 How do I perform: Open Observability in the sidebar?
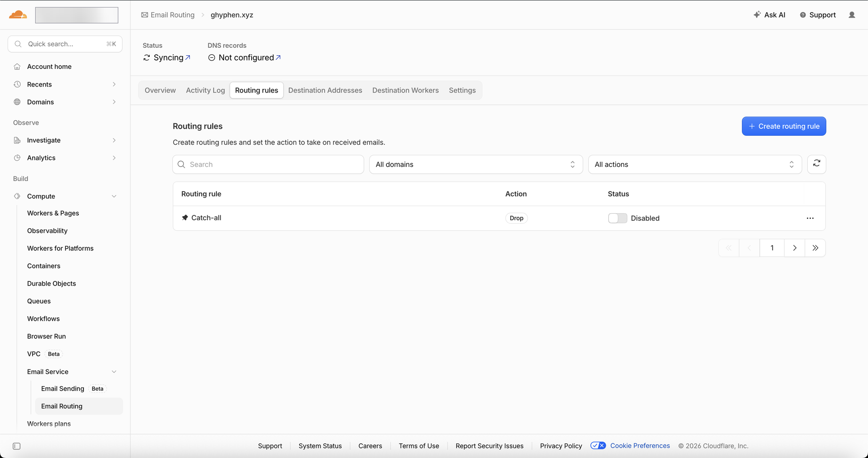(47, 231)
